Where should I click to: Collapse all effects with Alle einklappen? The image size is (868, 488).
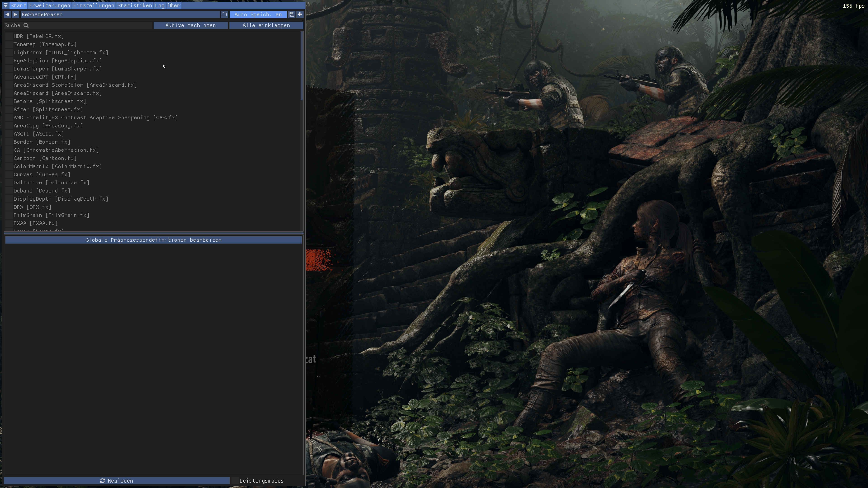(266, 25)
